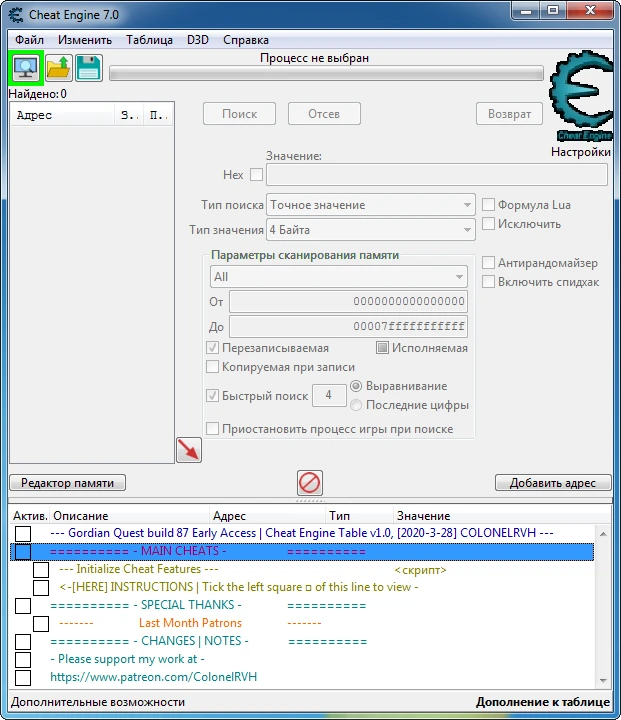The width and height of the screenshot is (621, 720).
Task: Open the Таблица menu
Action: coord(149,40)
